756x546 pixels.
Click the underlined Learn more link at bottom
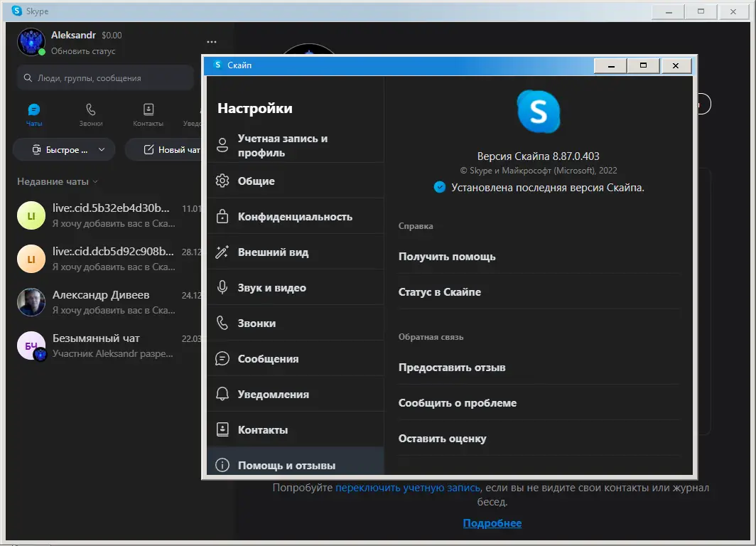[492, 523]
